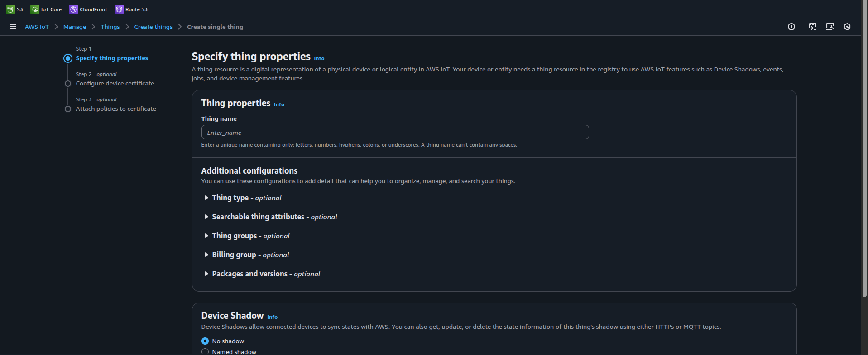Viewport: 868px width, 355px height.
Task: Select the No shadow radio option
Action: pyautogui.click(x=205, y=341)
